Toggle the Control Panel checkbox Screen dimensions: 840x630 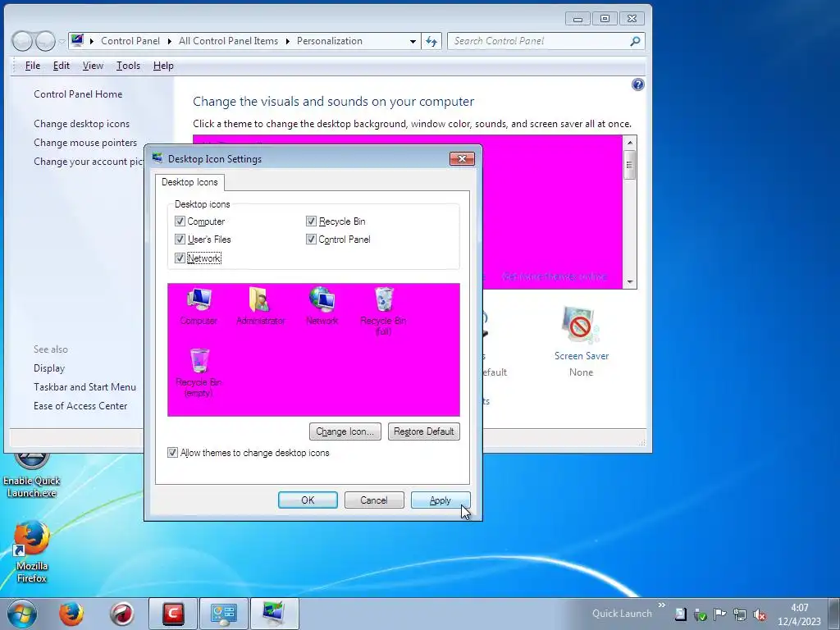(x=311, y=240)
